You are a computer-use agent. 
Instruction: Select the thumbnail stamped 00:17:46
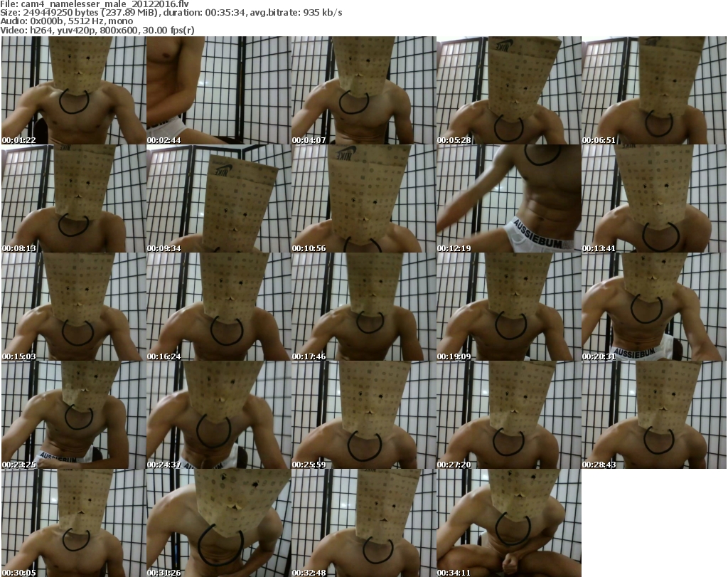pos(363,307)
